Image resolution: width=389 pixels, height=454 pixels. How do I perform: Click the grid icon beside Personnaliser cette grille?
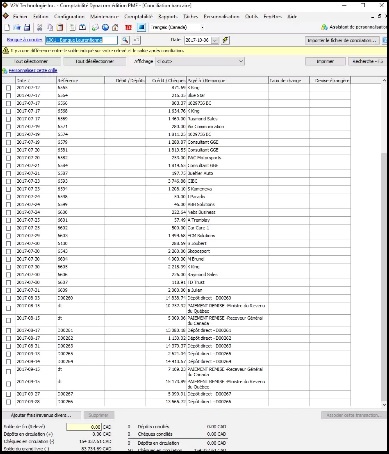(5, 71)
